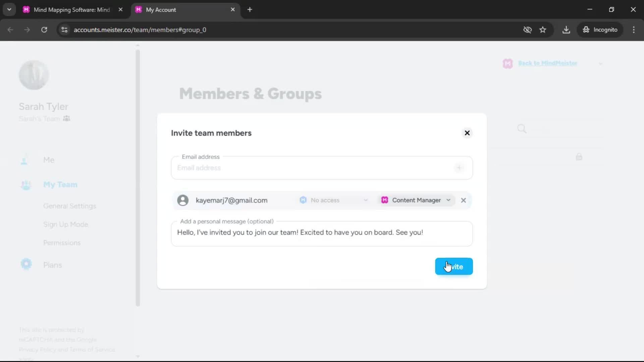Remove kayemarj7@gmail.com from the invite list
This screenshot has width=644, height=362.
(x=463, y=200)
